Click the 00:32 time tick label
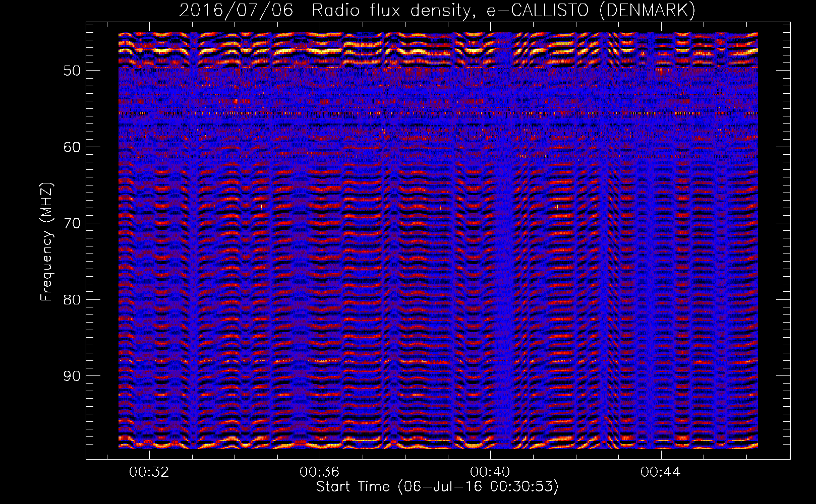The image size is (816, 504). [x=149, y=472]
